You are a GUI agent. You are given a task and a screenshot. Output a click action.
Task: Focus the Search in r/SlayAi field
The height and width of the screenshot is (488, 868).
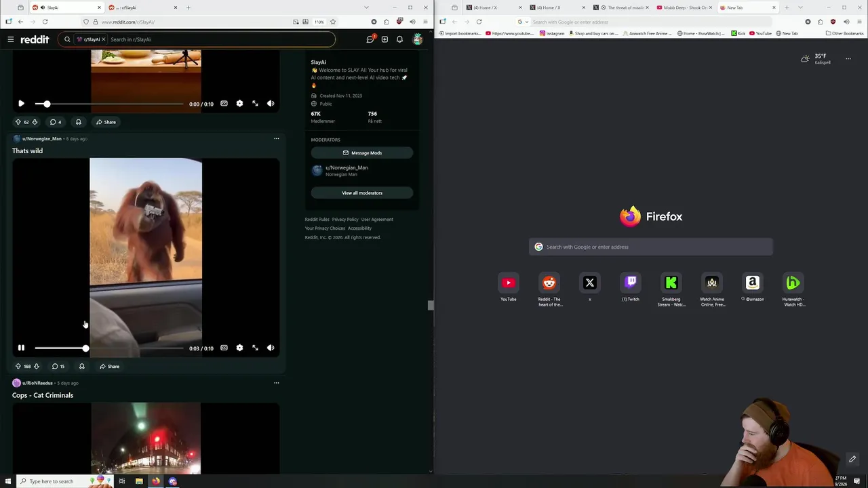220,39
